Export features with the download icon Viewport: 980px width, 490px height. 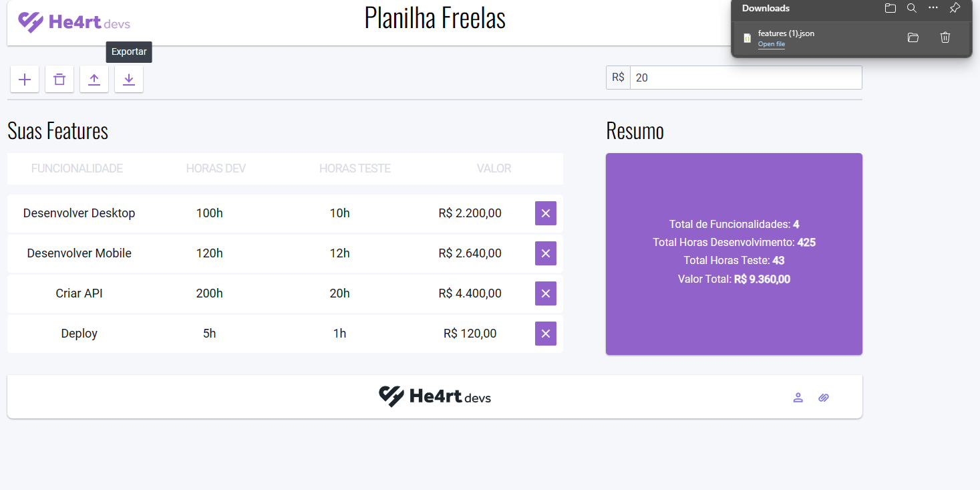click(x=129, y=79)
